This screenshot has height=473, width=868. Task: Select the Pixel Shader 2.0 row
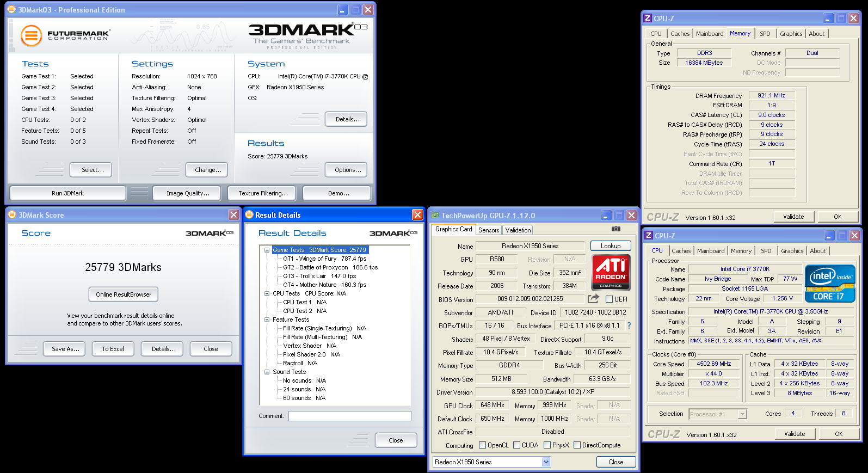point(311,355)
